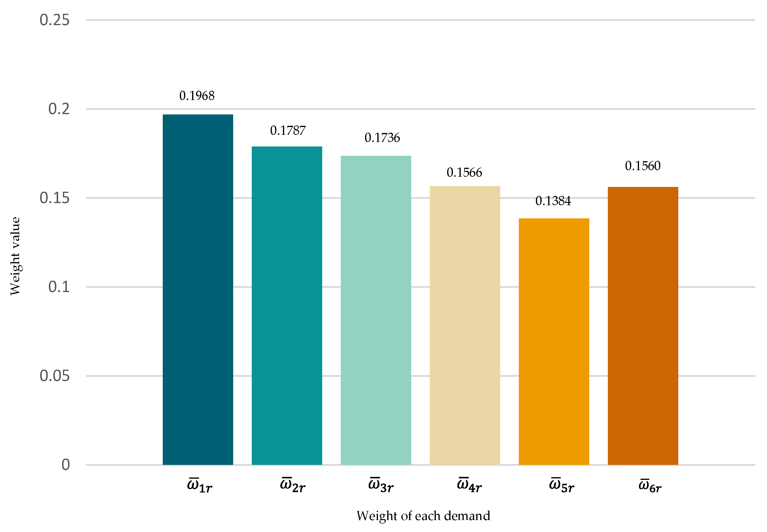Screen dimensions: 767x532
Task: Select the 0.1566 data label
Action: click(464, 173)
